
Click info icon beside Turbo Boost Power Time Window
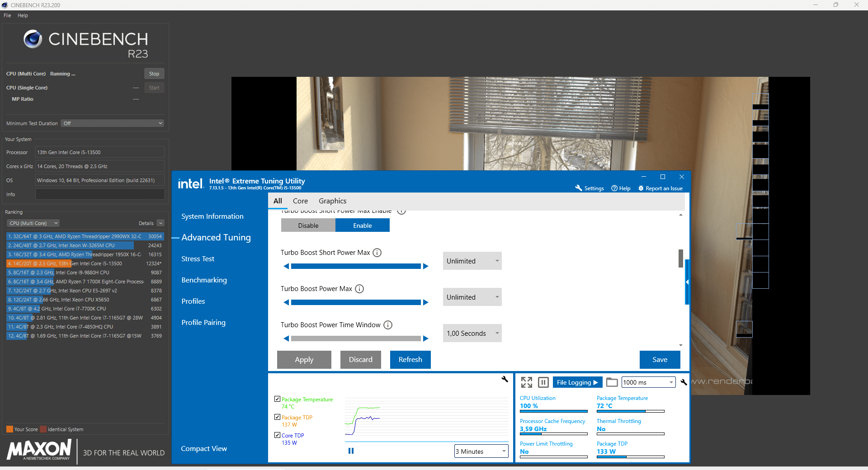pos(388,325)
